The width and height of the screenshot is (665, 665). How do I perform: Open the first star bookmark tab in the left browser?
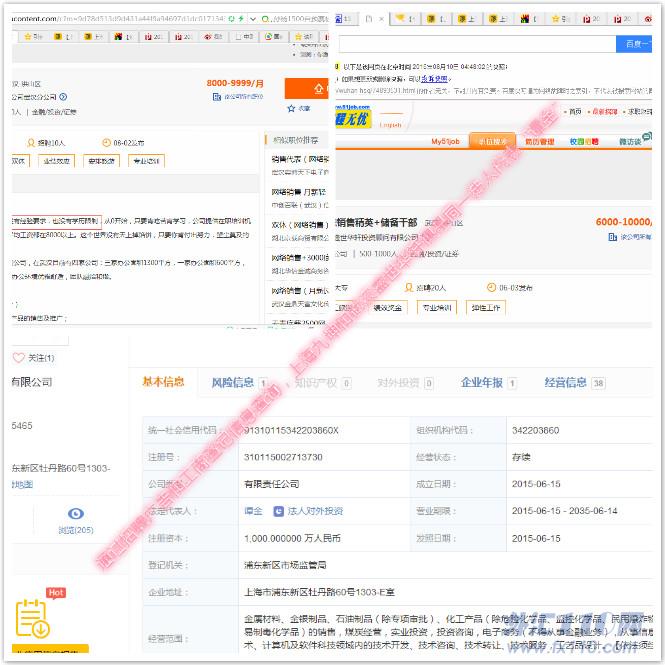(34, 37)
